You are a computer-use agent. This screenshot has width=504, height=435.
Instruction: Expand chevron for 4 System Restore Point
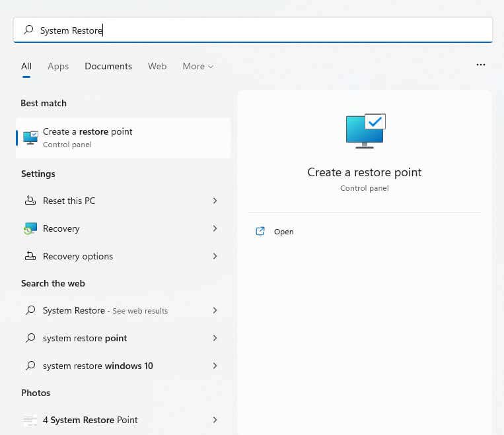pos(215,420)
